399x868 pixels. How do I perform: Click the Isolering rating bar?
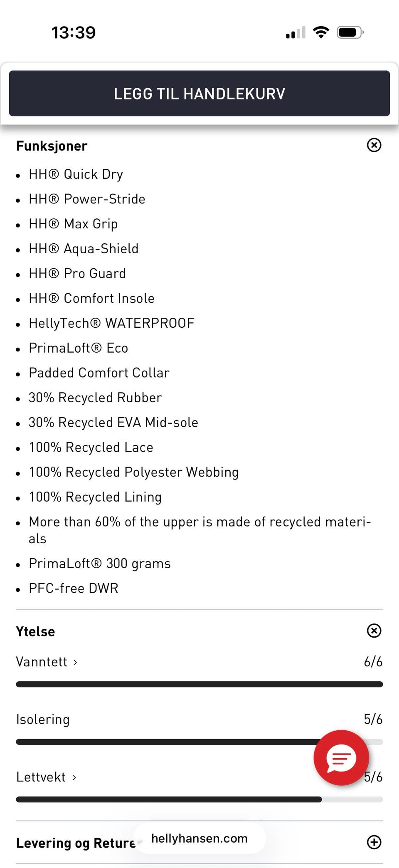tap(166, 742)
